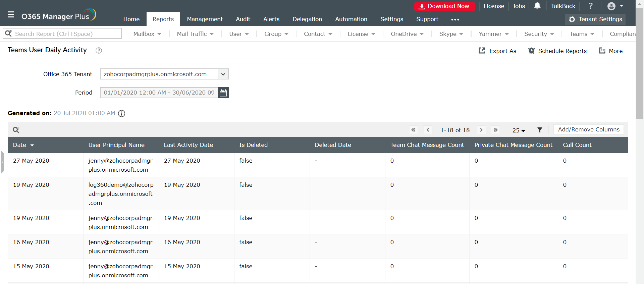Open Schedule Reports
The width and height of the screenshot is (644, 284).
[x=557, y=51]
